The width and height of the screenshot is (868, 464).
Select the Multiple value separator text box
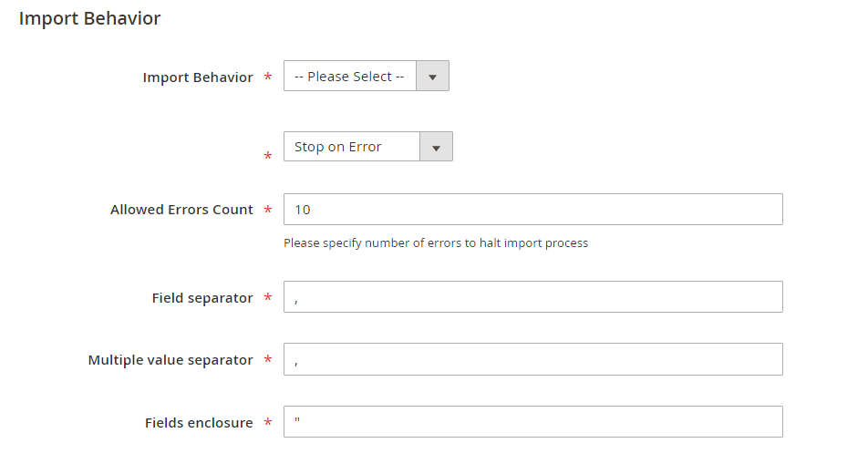pyautogui.click(x=533, y=359)
